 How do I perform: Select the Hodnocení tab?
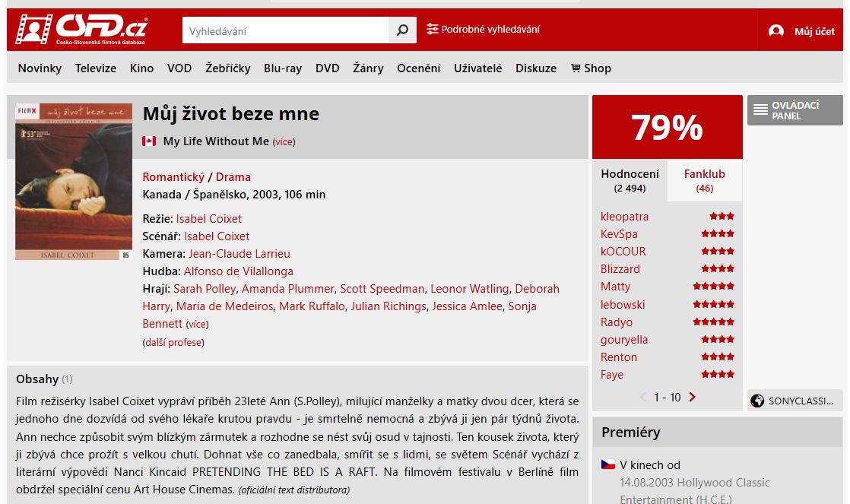click(630, 180)
